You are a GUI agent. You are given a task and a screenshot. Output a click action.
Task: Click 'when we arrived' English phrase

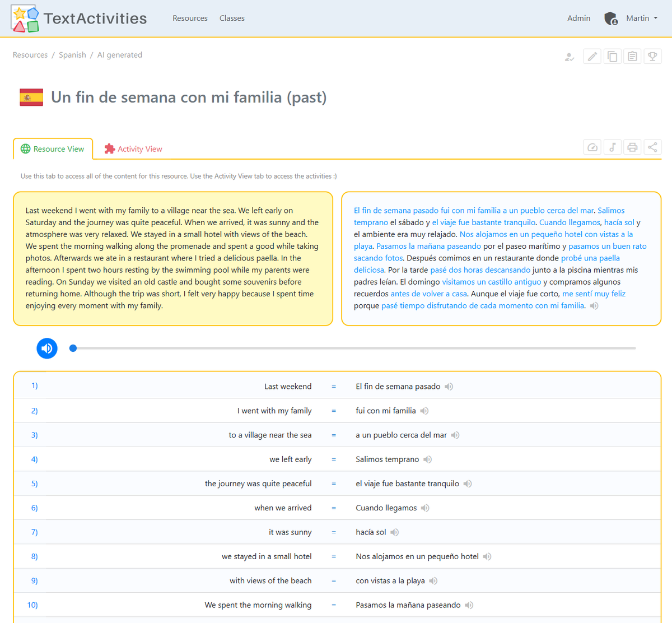pos(283,508)
